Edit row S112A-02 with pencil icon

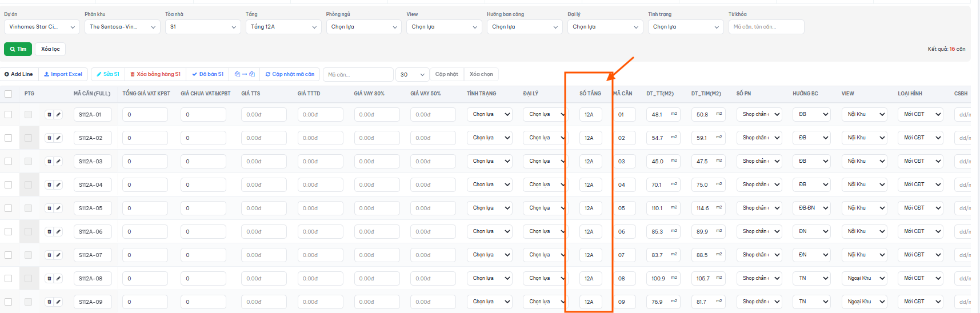tap(58, 138)
